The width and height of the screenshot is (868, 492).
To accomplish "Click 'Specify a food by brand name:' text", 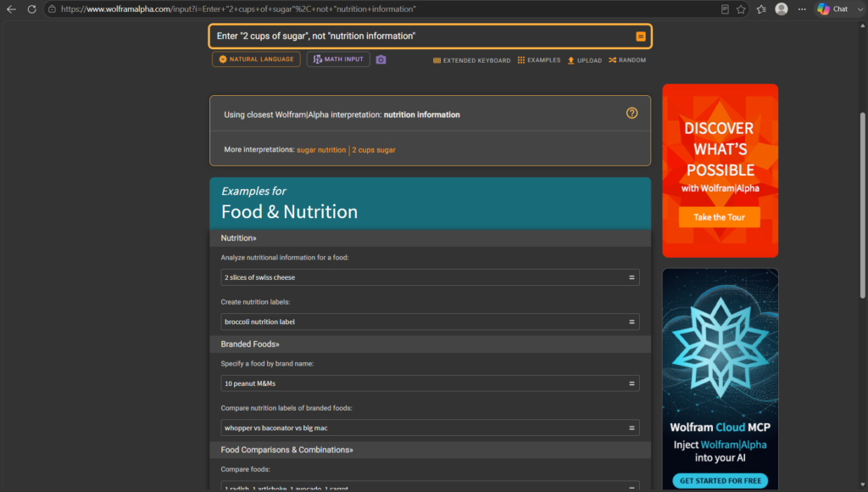I will 267,363.
